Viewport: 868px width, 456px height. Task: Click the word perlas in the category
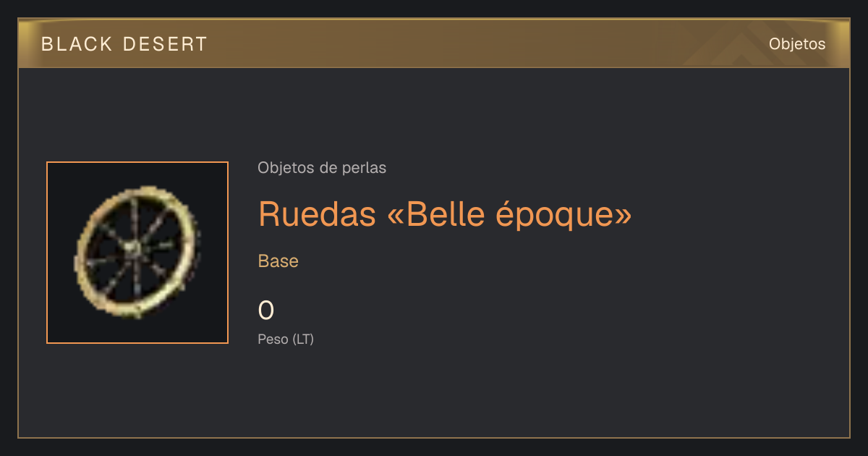[x=367, y=169]
